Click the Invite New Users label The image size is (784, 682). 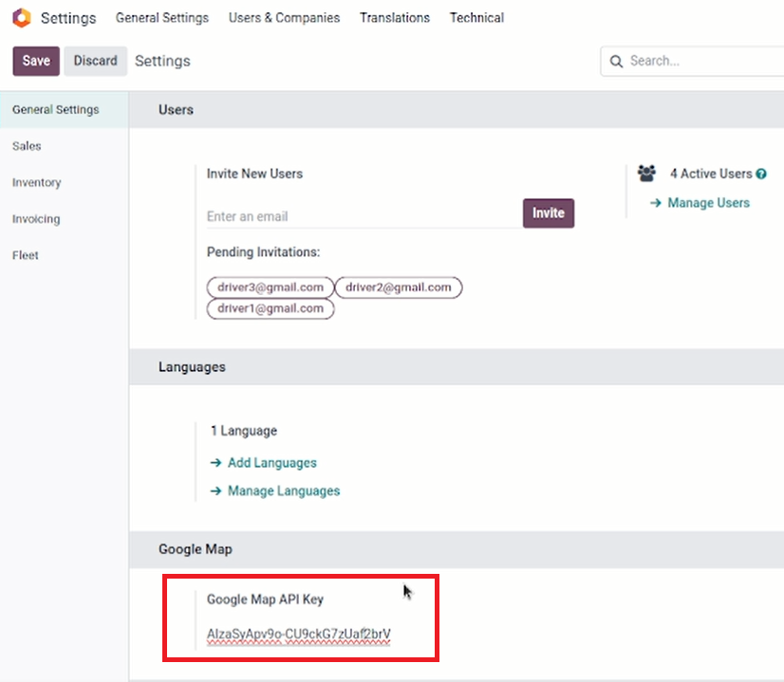(254, 174)
